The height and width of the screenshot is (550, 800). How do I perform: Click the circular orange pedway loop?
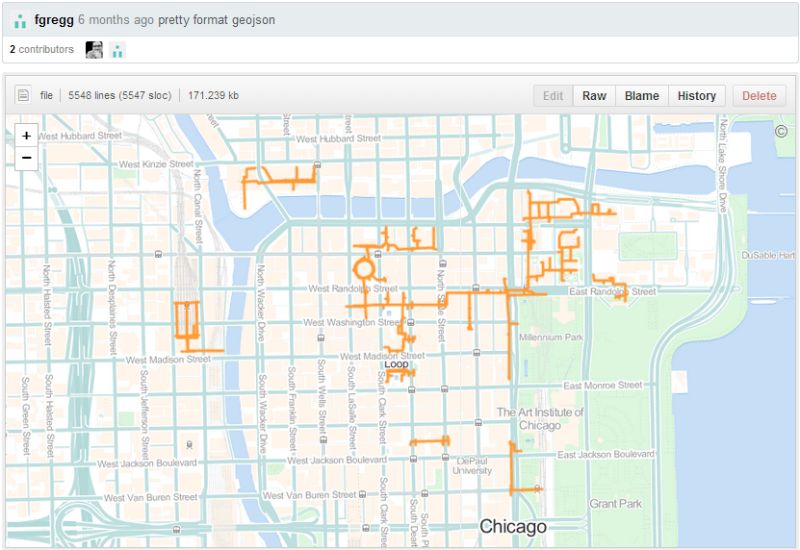coord(363,269)
